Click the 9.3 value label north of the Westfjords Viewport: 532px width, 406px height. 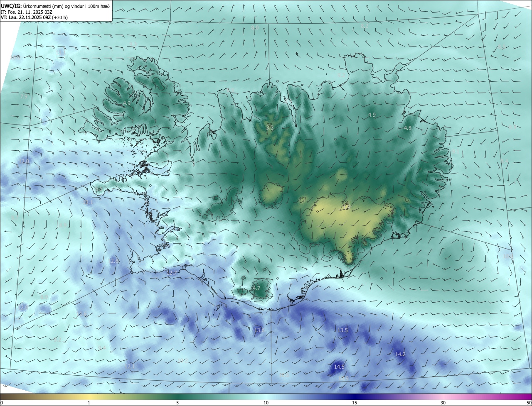pos(133,44)
